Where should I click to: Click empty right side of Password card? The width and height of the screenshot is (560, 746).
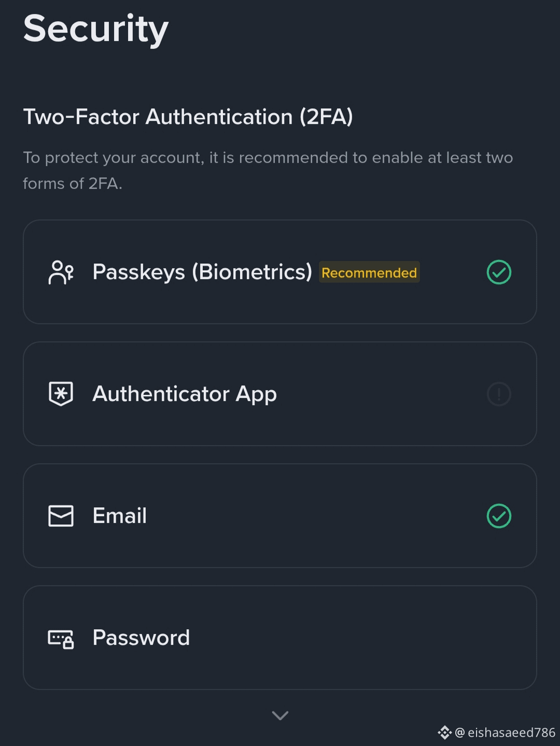pos(415,638)
